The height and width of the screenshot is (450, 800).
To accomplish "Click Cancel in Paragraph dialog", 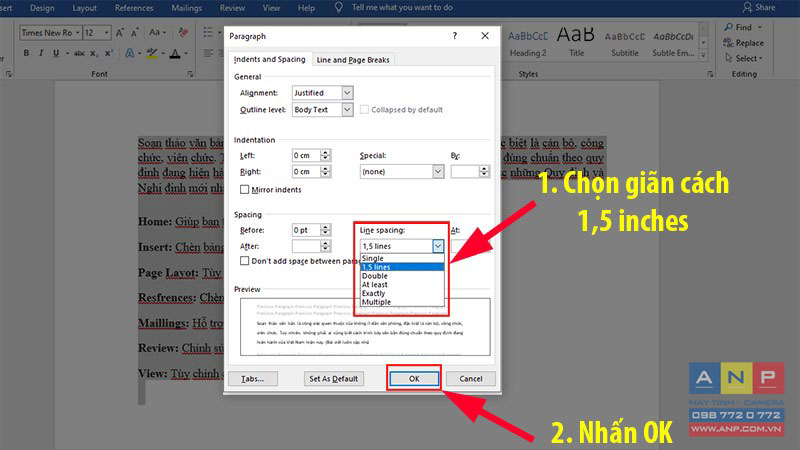I will pos(470,379).
